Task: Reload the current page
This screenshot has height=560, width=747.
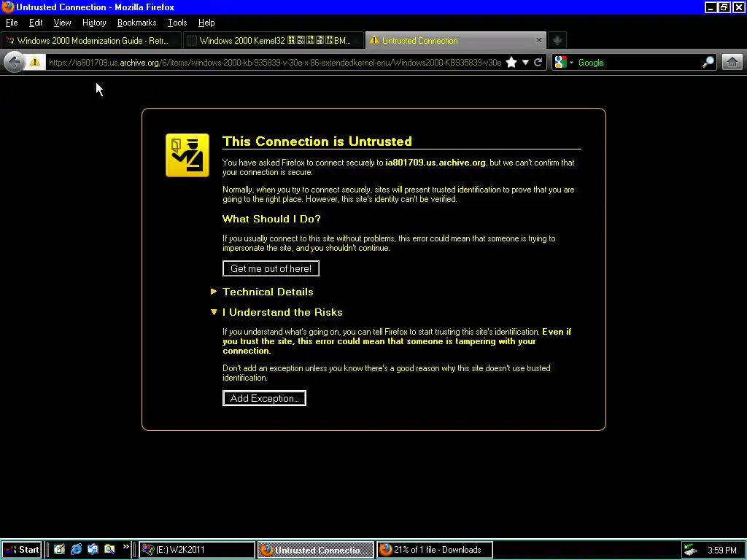Action: tap(538, 63)
